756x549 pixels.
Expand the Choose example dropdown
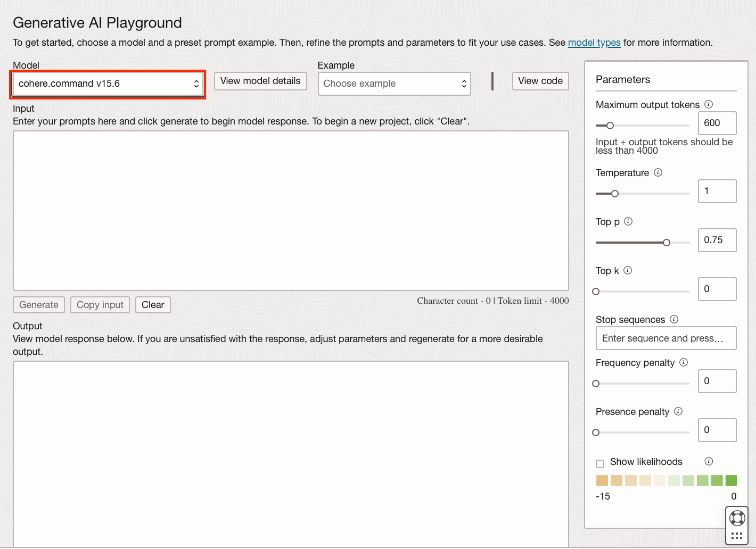click(x=394, y=84)
